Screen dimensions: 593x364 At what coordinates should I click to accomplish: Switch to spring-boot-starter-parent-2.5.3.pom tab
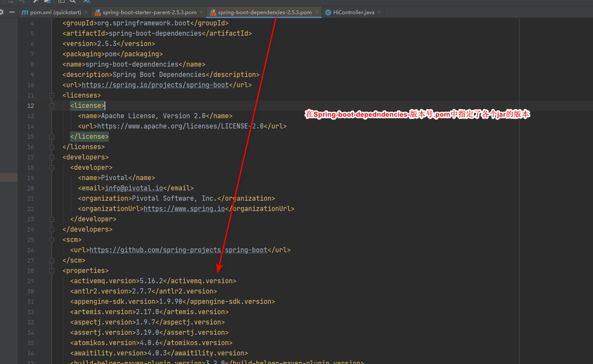[x=149, y=12]
